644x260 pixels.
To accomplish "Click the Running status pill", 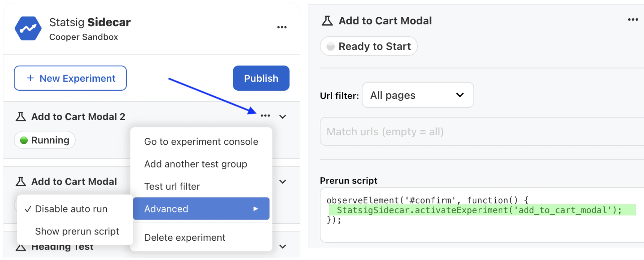I will 44,140.
